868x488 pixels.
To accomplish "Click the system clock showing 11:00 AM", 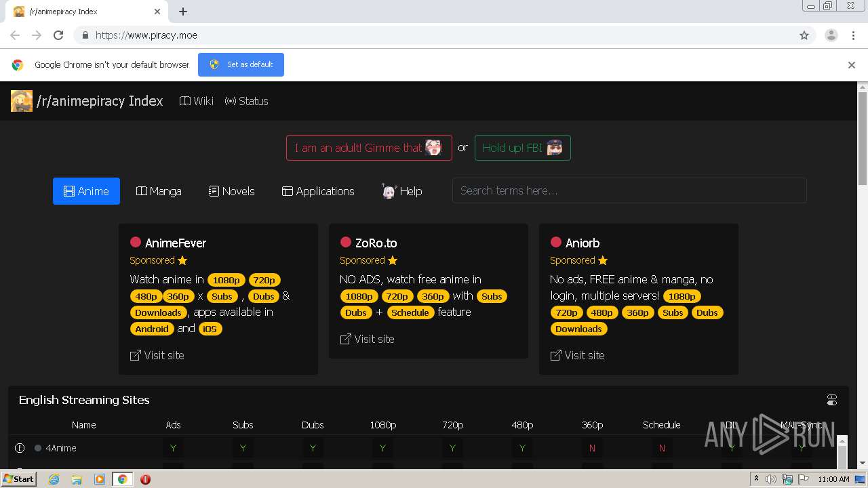I will pos(833,479).
